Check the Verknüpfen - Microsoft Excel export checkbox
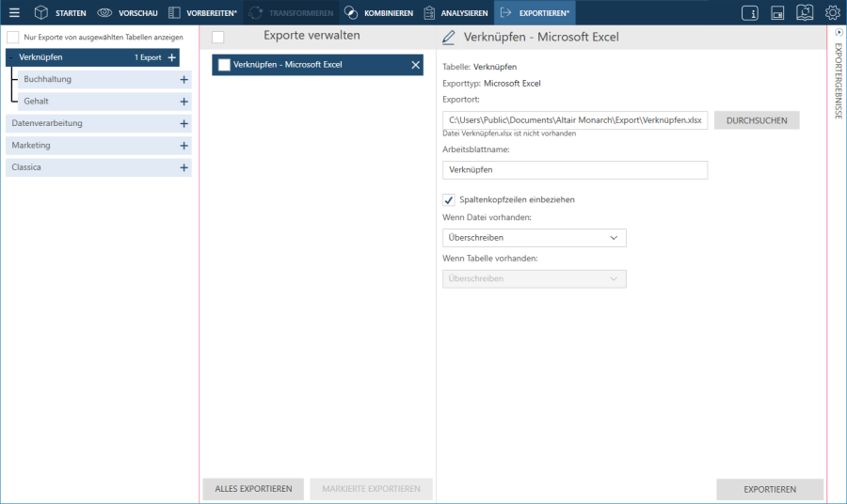This screenshot has width=847, height=504. [x=224, y=65]
